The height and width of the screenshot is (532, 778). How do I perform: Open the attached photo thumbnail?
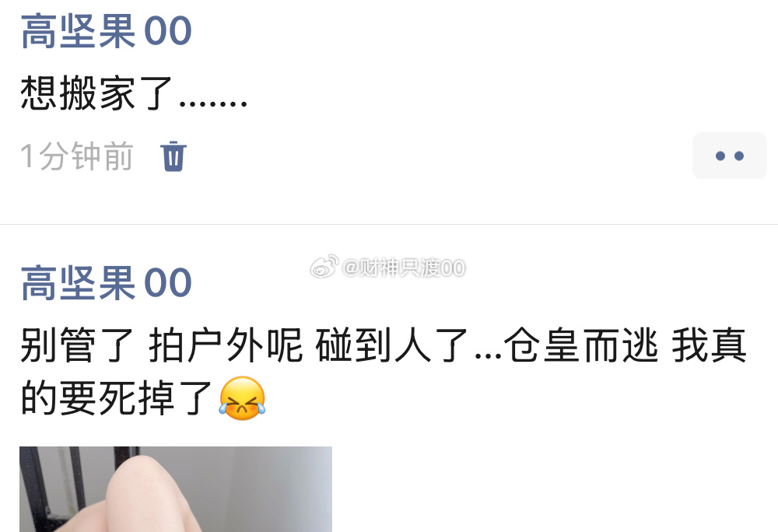[x=176, y=489]
